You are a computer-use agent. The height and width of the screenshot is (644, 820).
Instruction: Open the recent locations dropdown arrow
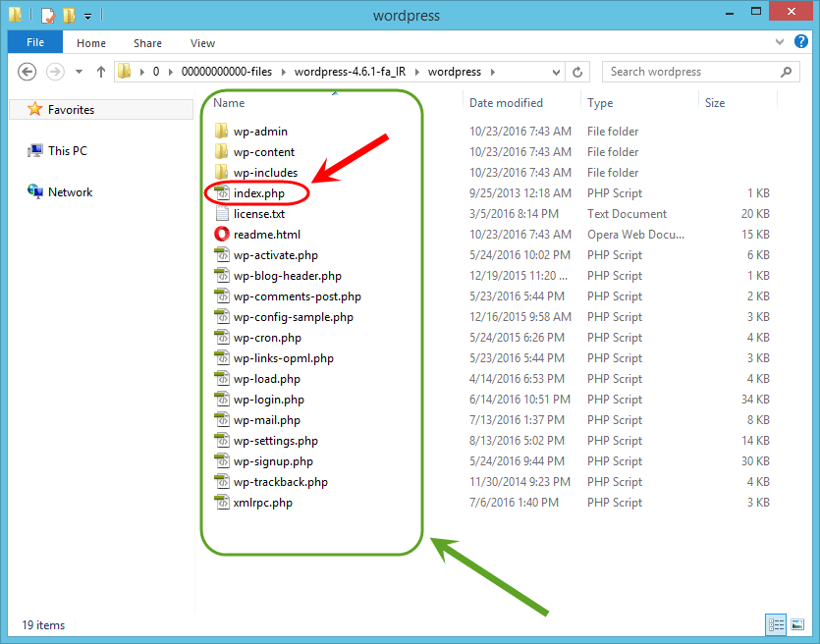[x=79, y=72]
